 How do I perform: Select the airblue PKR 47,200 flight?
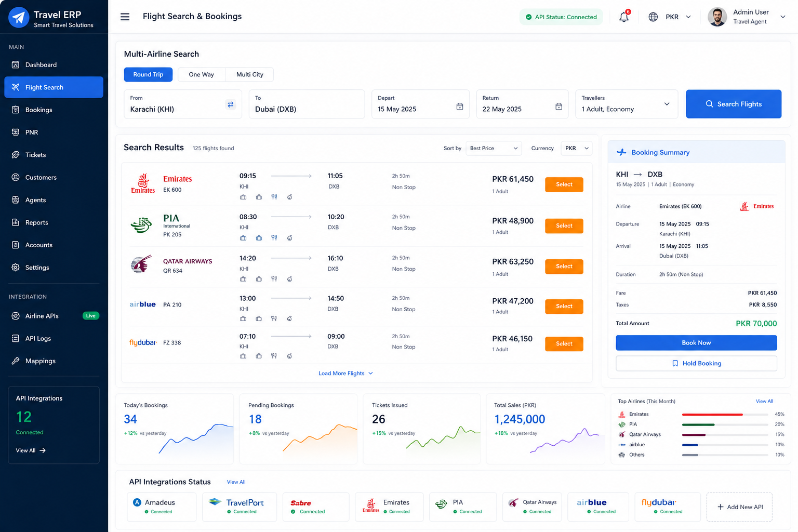click(564, 307)
